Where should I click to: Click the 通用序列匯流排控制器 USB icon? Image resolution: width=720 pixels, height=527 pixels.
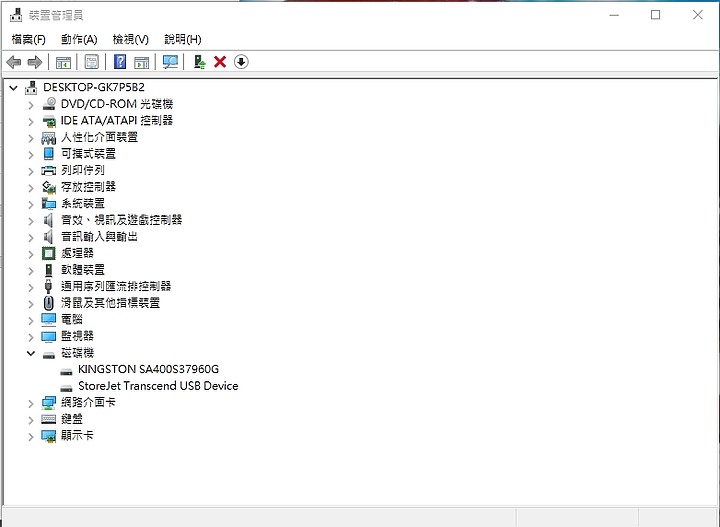point(49,286)
